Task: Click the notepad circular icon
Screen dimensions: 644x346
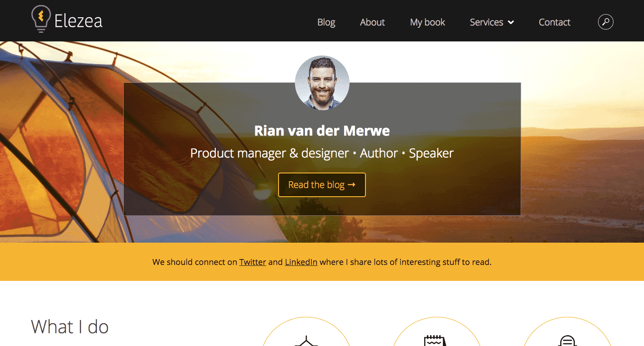Action: point(436,331)
